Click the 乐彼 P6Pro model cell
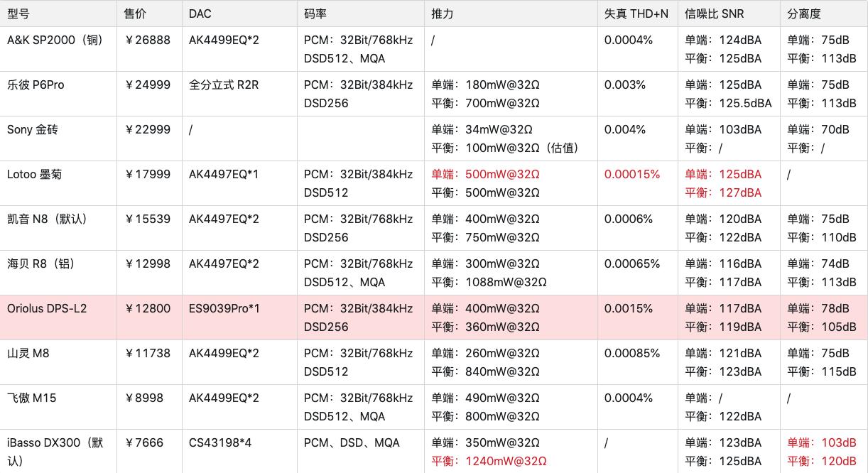 pos(36,85)
